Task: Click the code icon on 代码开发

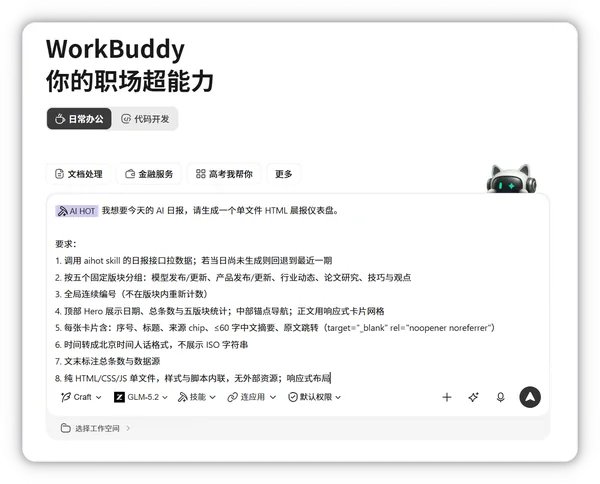Action: click(x=126, y=119)
